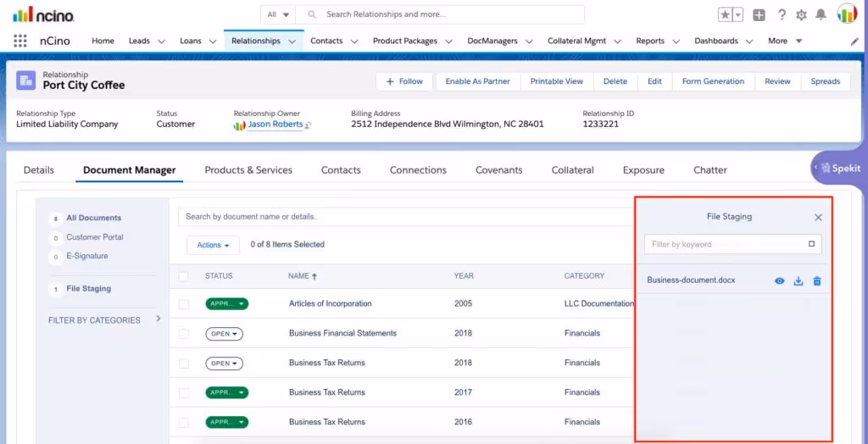Screen dimensions: 868x444
Task: Click the Form Generation button
Action: point(713,81)
